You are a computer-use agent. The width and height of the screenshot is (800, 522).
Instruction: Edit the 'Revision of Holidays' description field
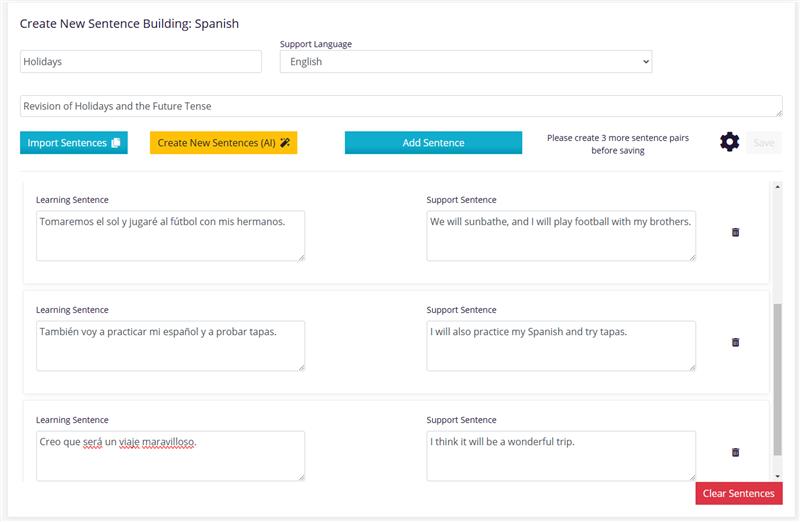tap(401, 106)
